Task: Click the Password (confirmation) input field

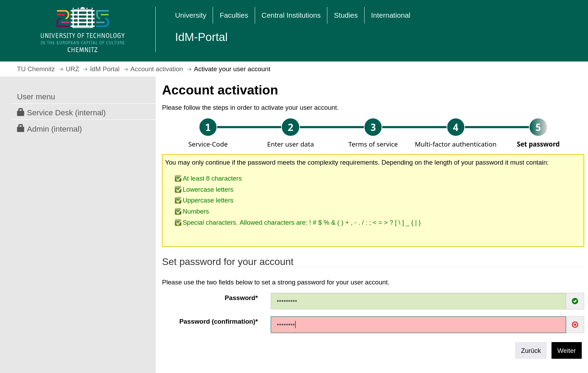Action: pos(417,324)
